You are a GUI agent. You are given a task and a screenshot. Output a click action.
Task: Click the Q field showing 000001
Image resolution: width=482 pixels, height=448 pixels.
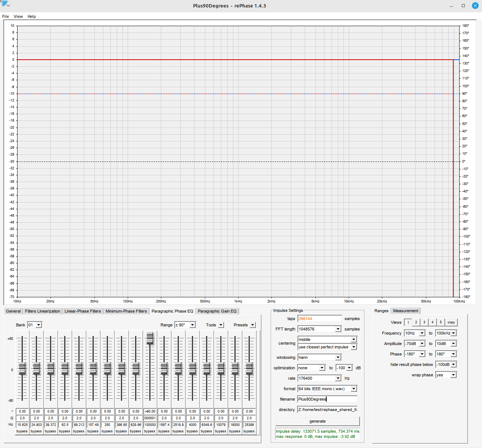click(150, 418)
